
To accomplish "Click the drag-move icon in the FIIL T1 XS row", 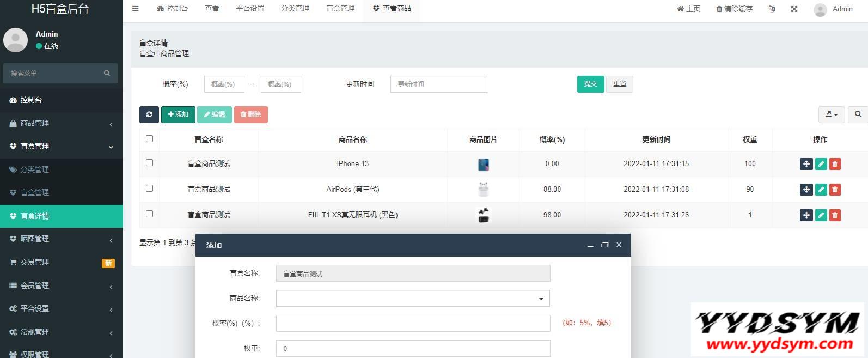I will [806, 215].
